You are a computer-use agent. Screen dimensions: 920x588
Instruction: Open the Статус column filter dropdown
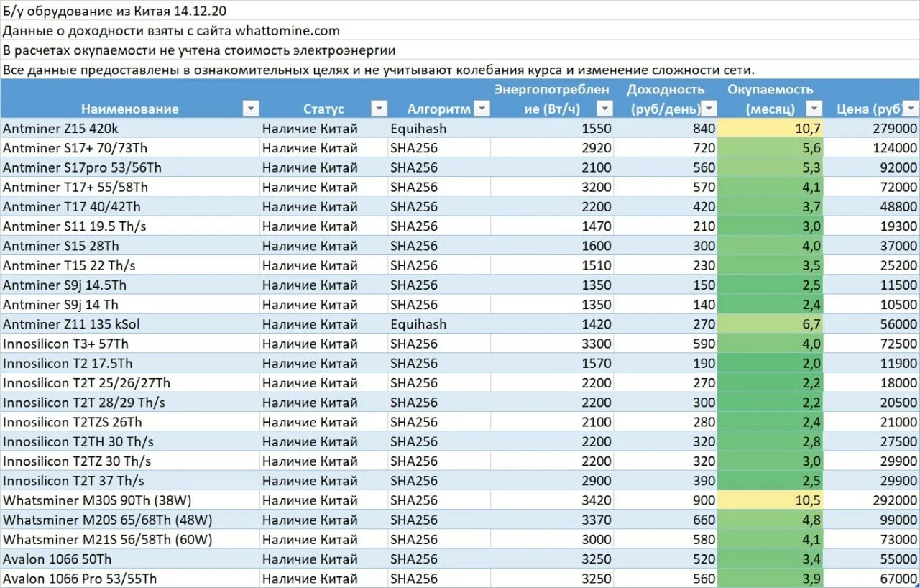pos(379,109)
